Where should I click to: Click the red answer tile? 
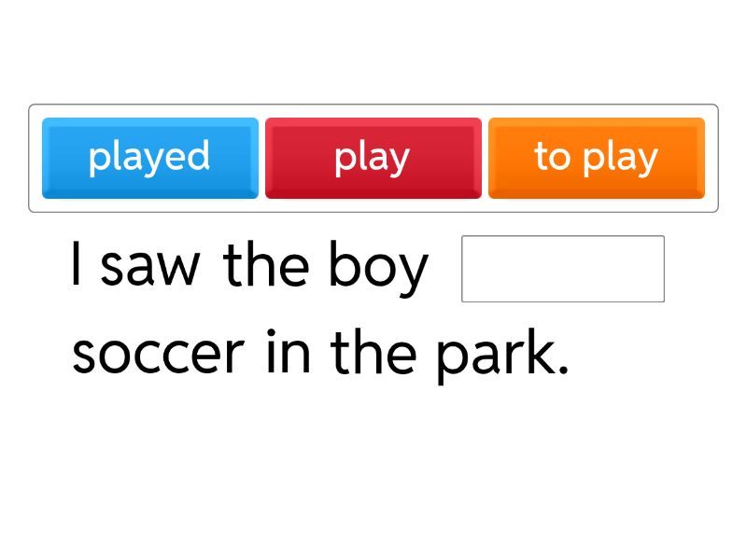point(373,157)
